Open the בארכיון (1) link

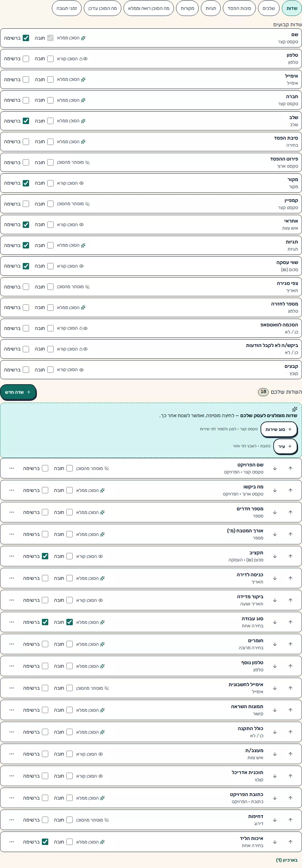click(x=287, y=860)
